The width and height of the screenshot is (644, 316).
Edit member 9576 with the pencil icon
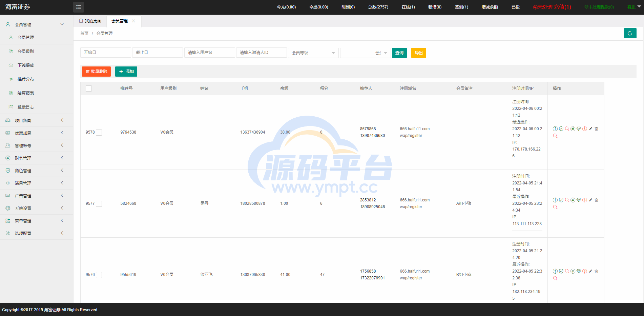[x=590, y=271]
